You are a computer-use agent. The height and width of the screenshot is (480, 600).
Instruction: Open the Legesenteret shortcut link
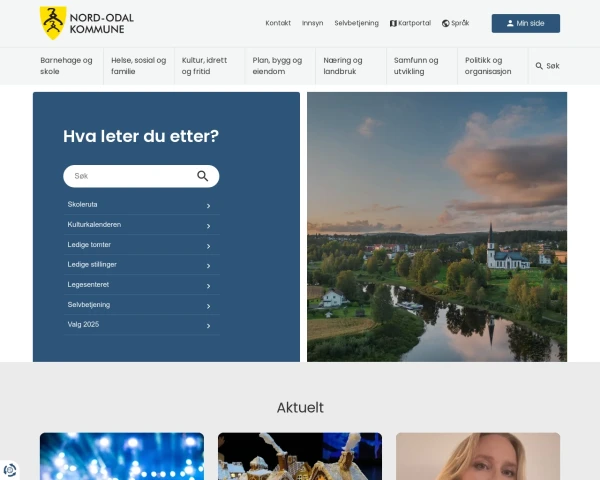coord(142,285)
